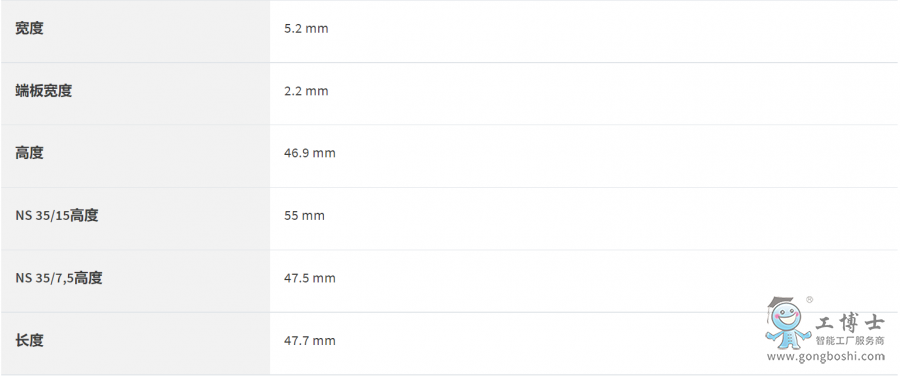Select the 5.2 mm width value
The image size is (900, 376).
pos(306,29)
